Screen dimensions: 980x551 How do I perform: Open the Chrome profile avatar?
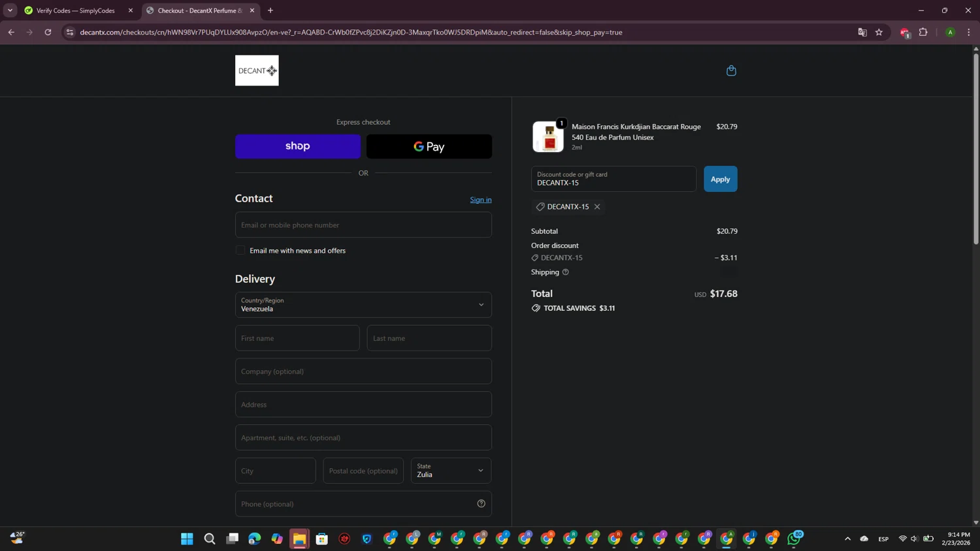pyautogui.click(x=951, y=32)
